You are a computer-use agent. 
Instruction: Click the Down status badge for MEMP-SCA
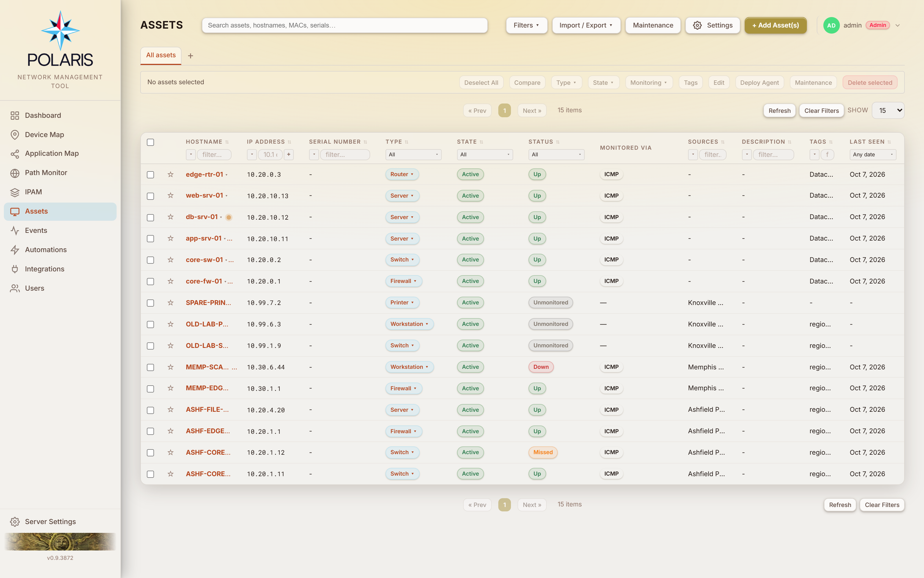(x=541, y=367)
